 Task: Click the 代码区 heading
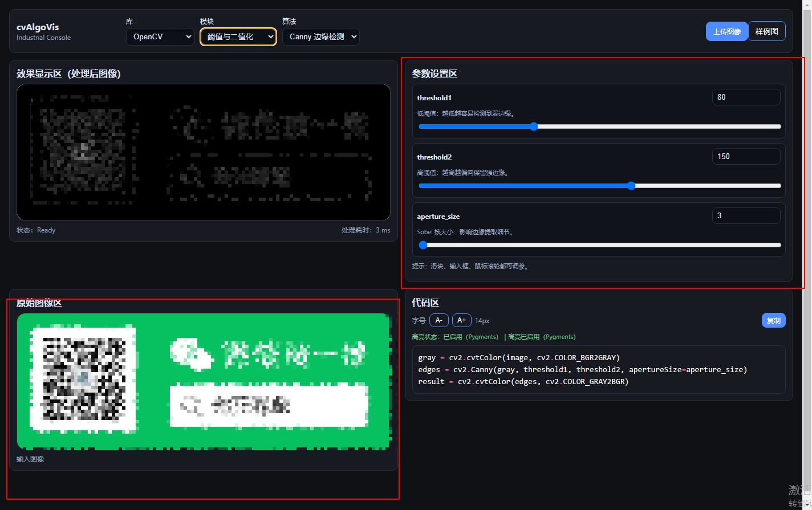pos(425,303)
